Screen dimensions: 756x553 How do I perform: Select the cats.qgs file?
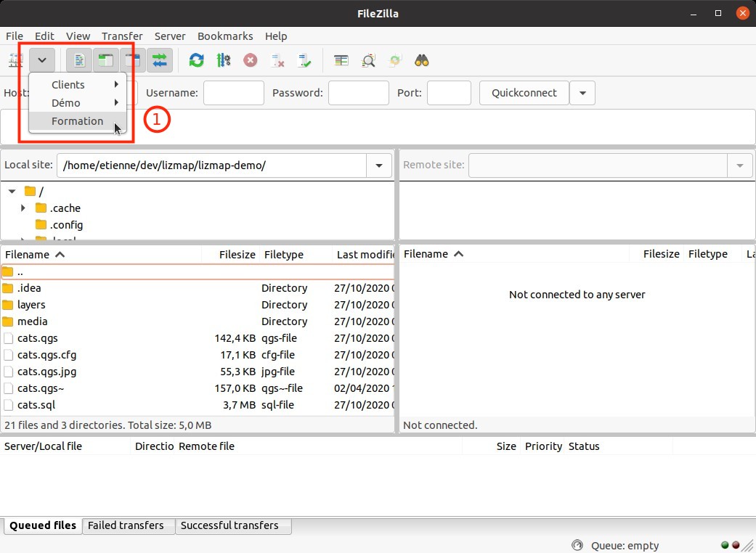[198, 338]
